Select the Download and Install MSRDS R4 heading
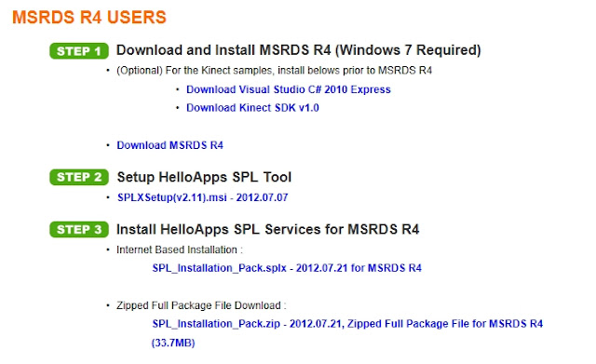 click(x=299, y=50)
